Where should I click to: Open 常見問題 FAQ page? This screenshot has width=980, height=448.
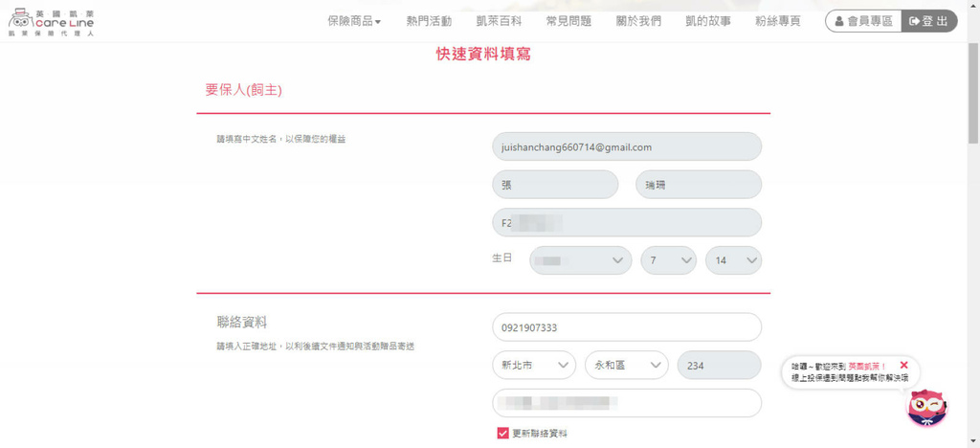click(568, 21)
